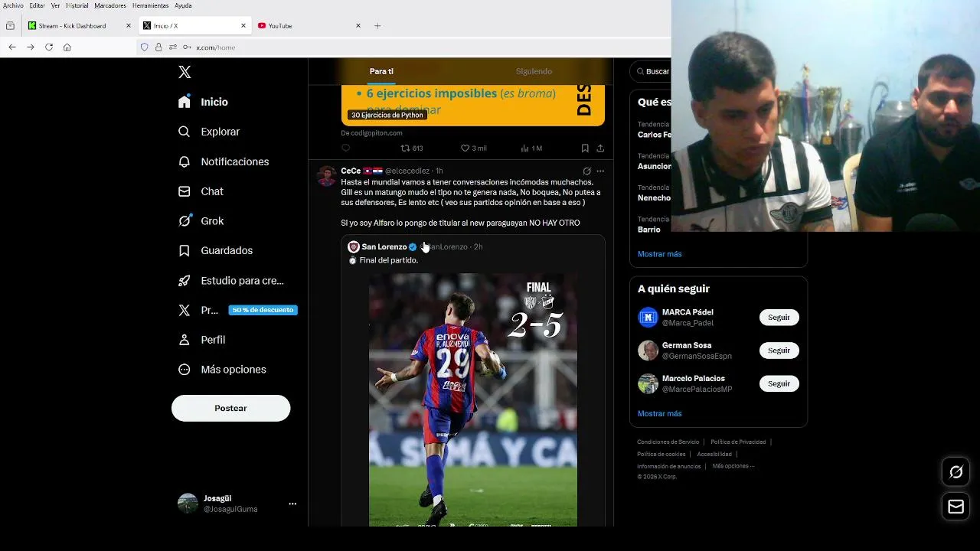Image resolution: width=980 pixels, height=551 pixels.
Task: Follow German Sosa
Action: 779,350
